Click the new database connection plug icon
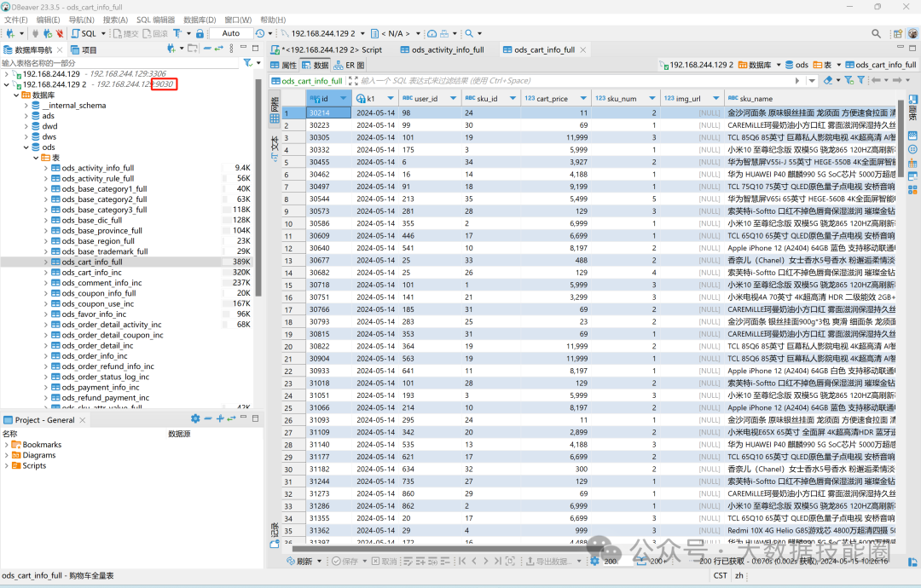This screenshot has width=921, height=588. point(10,33)
